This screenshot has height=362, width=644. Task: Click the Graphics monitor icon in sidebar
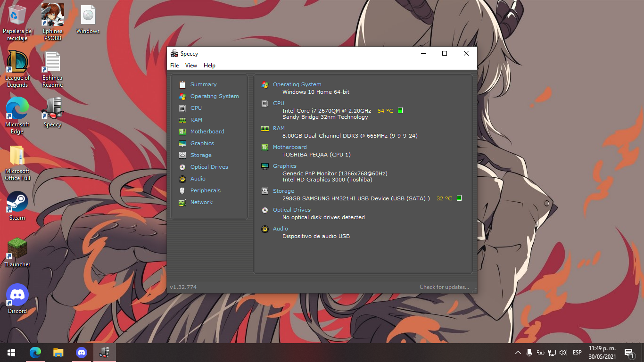(182, 143)
